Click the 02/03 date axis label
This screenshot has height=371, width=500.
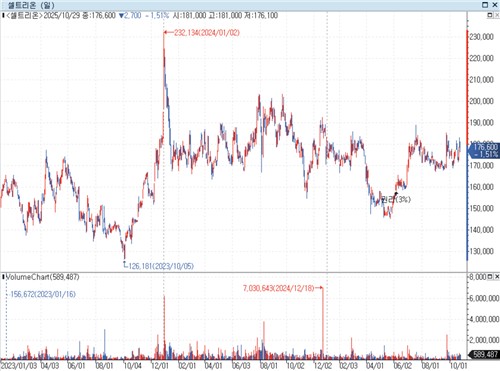(349, 366)
